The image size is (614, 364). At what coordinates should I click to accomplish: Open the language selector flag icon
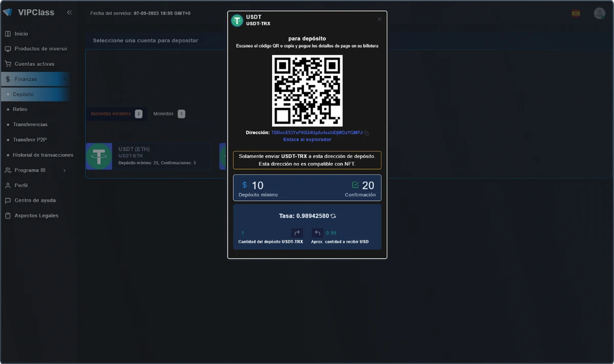coord(576,13)
